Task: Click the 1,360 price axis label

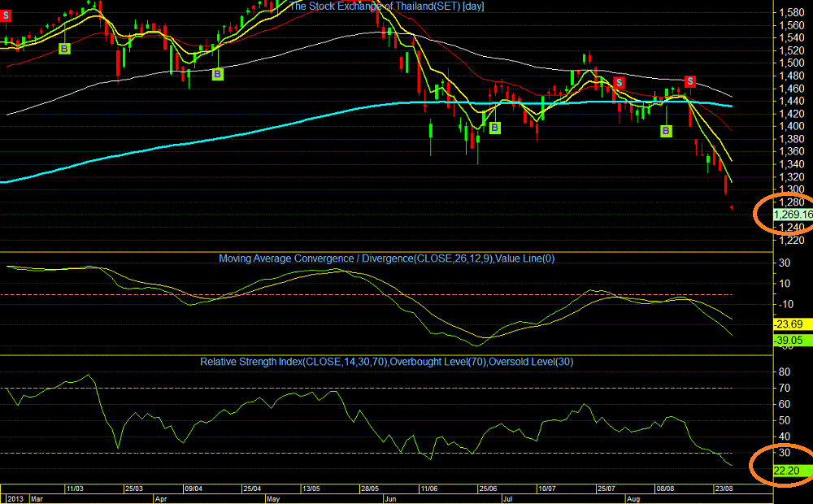Action: pos(792,151)
